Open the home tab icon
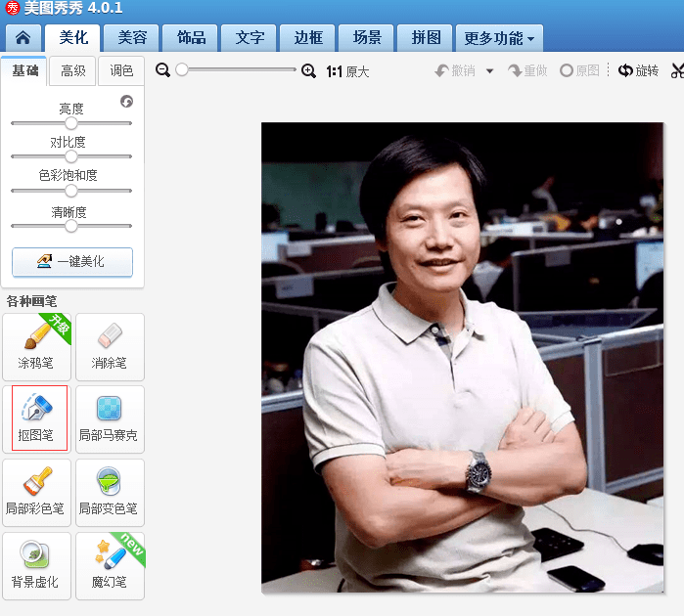The image size is (684, 616). (x=23, y=38)
